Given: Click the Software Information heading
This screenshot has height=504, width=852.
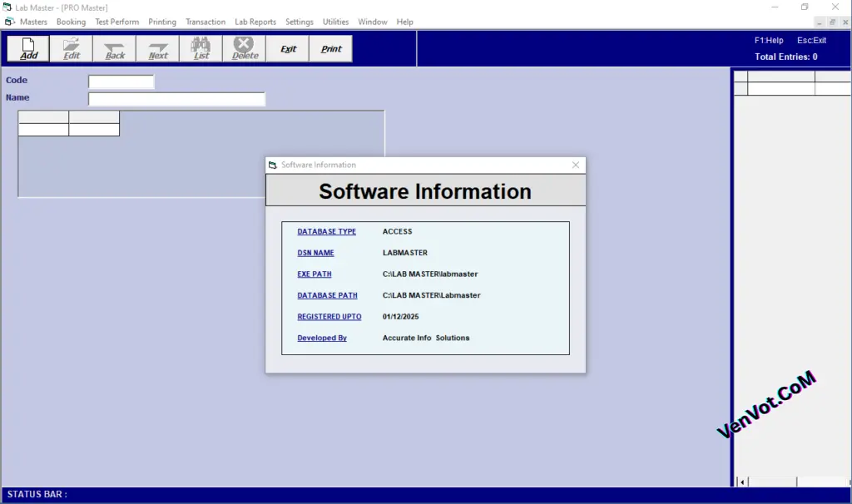Looking at the screenshot, I should 425,191.
